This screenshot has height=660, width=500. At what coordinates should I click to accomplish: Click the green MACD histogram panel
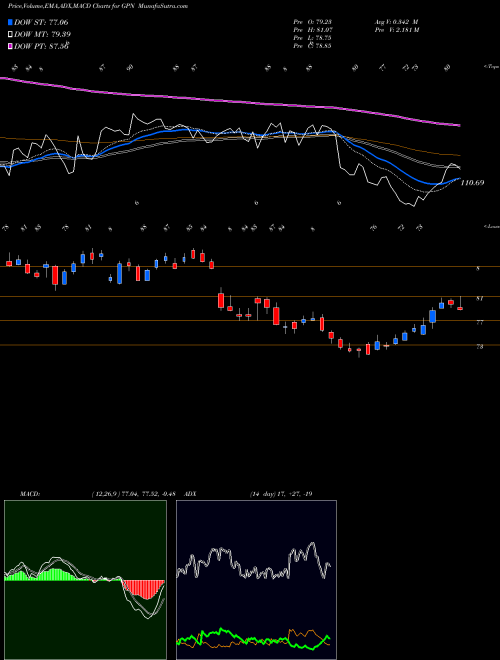[x=85, y=580]
